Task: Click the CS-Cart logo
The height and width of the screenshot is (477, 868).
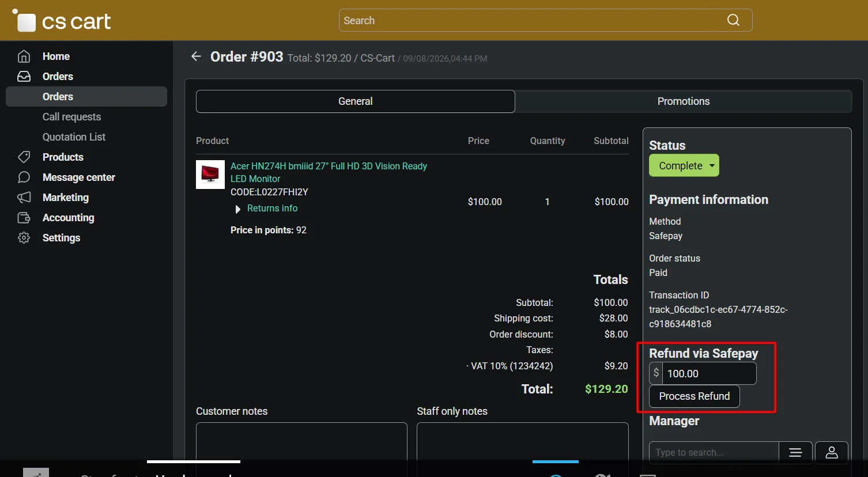Action: click(62, 21)
